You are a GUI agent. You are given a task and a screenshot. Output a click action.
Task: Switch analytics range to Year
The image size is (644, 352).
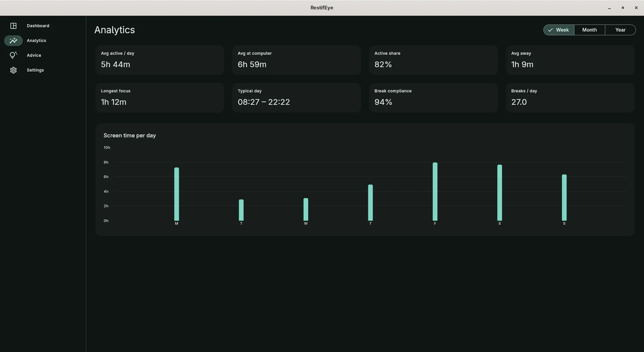[620, 30]
